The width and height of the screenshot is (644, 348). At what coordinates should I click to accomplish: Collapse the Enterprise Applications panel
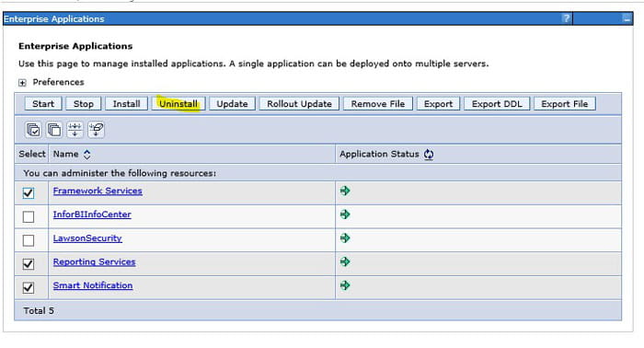[627, 18]
